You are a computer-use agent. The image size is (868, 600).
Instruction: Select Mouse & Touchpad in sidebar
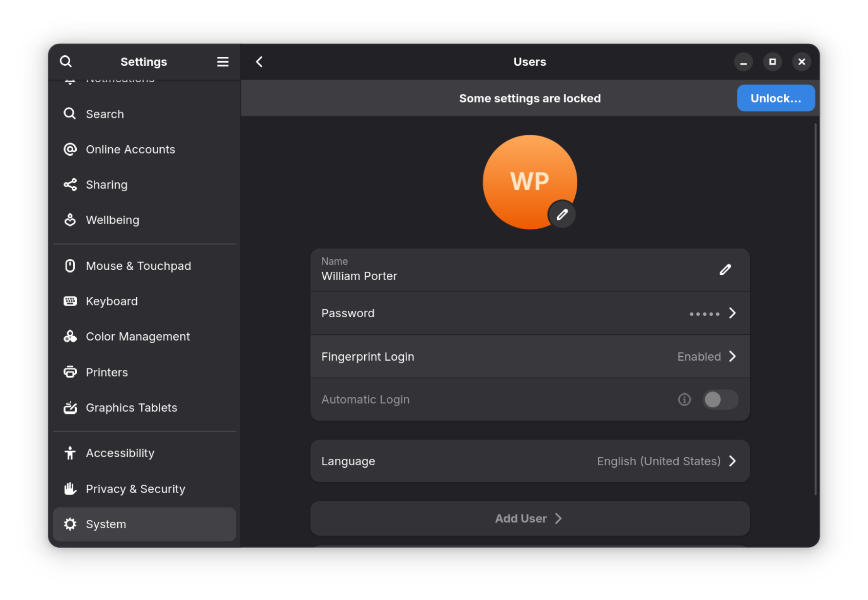point(145,266)
